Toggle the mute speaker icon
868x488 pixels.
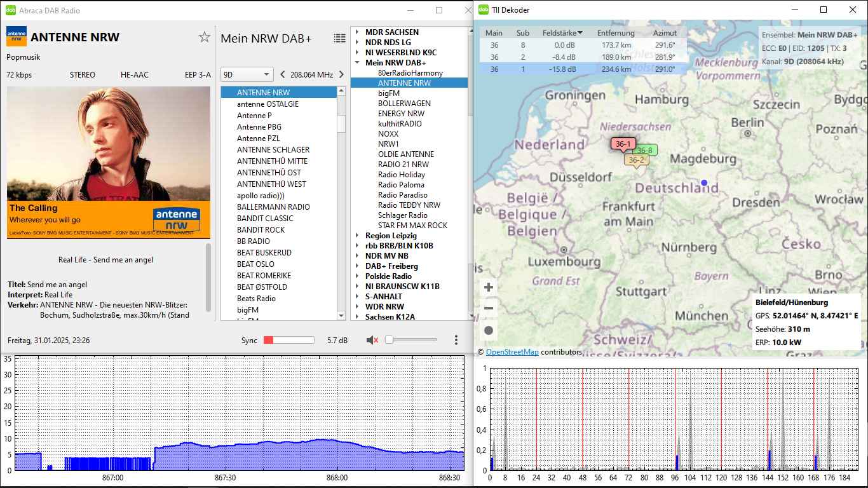click(x=372, y=341)
